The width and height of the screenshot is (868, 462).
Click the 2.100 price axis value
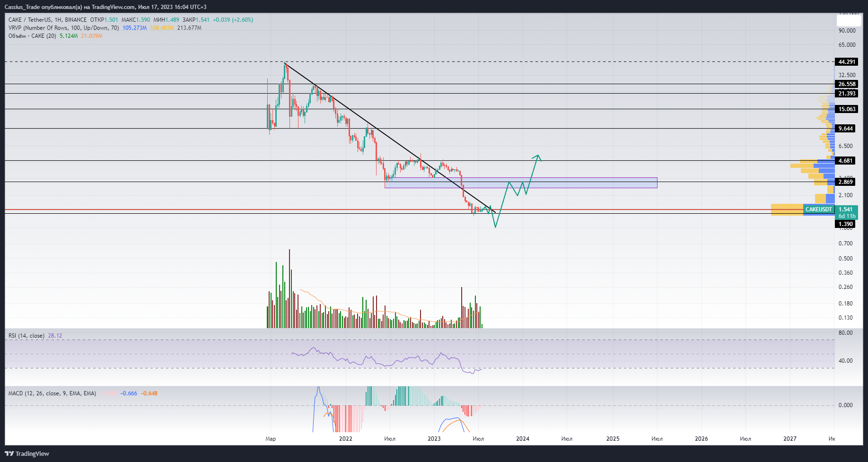tap(845, 195)
